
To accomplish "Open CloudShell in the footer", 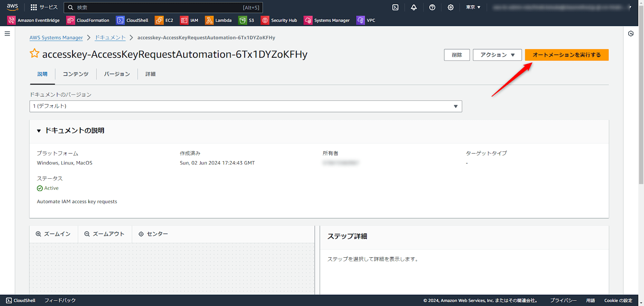I will [21, 301].
